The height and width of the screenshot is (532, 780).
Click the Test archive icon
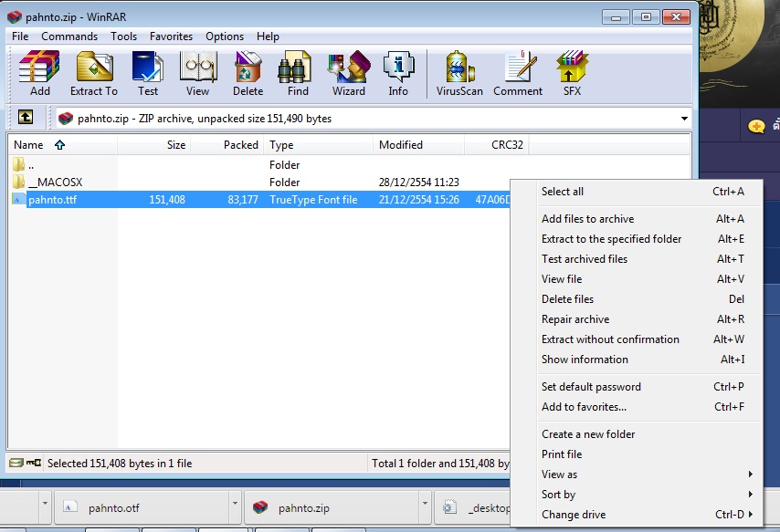pyautogui.click(x=148, y=73)
